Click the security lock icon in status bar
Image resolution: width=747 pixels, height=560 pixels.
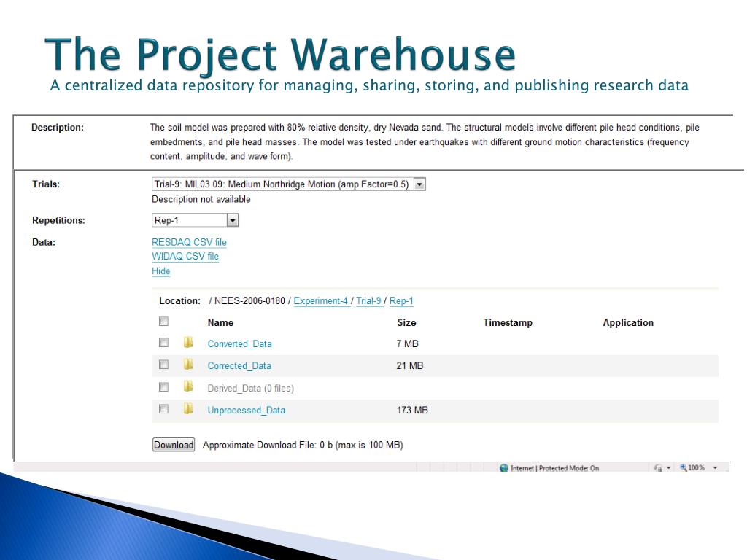659,468
